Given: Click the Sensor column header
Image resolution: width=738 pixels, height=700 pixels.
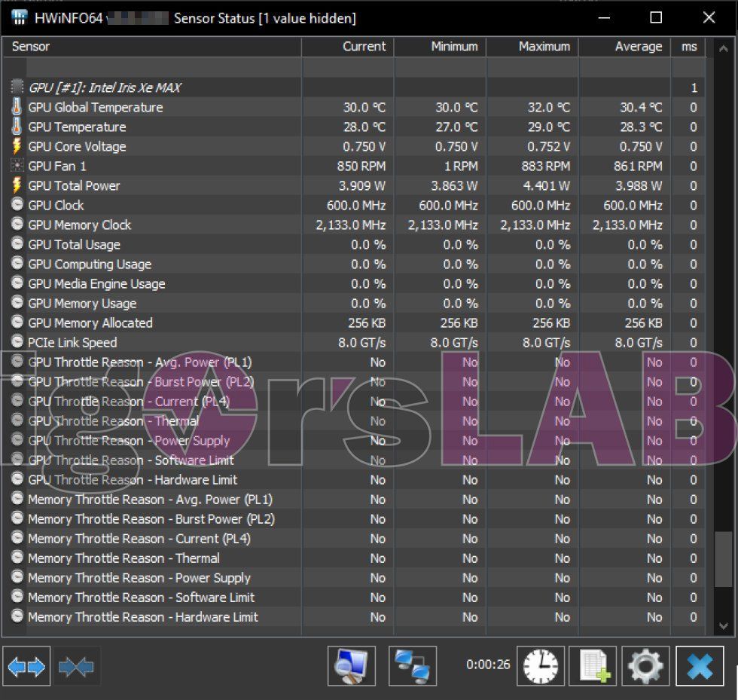Looking at the screenshot, I should pyautogui.click(x=152, y=47).
